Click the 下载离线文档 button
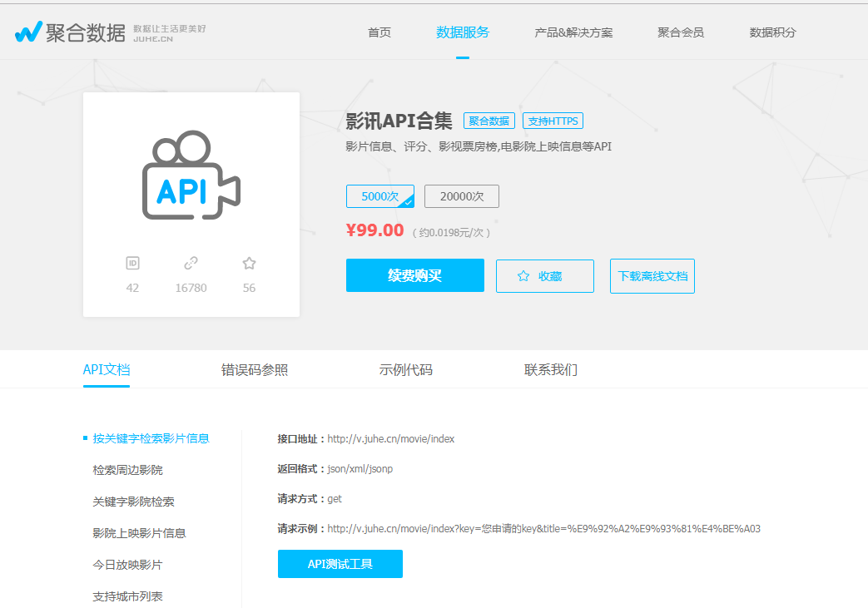 pos(652,276)
